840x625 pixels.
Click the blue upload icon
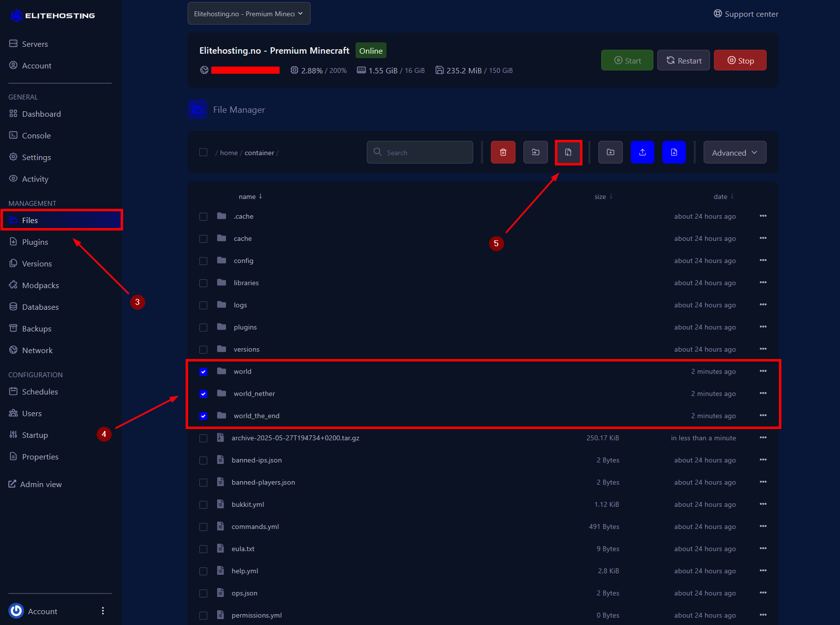point(643,152)
